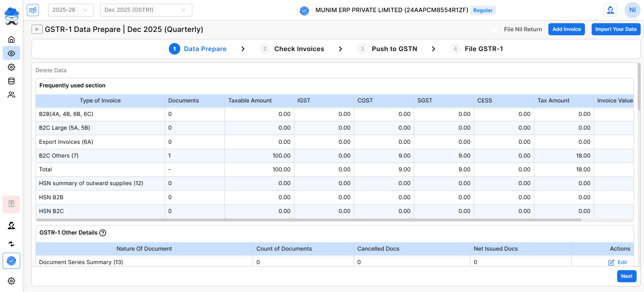
Task: Open the Dec 2025 (GSTR1) period dropdown
Action: pyautogui.click(x=146, y=10)
